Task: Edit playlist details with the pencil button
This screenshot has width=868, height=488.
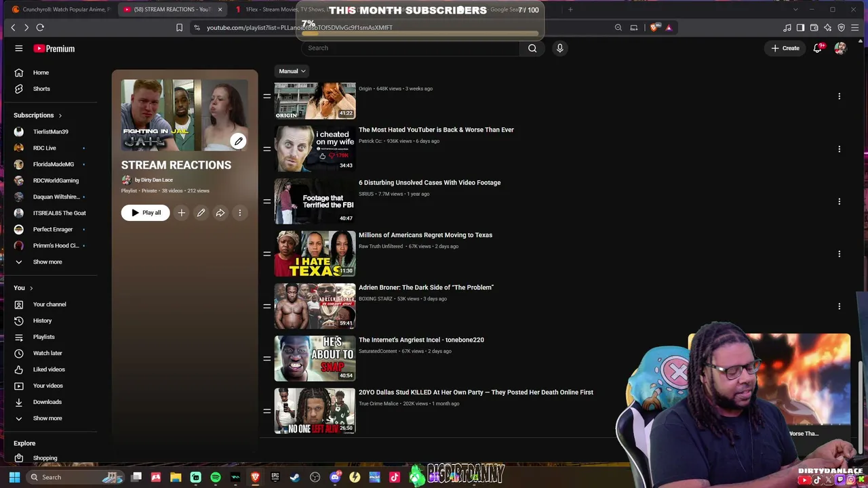Action: (x=201, y=213)
